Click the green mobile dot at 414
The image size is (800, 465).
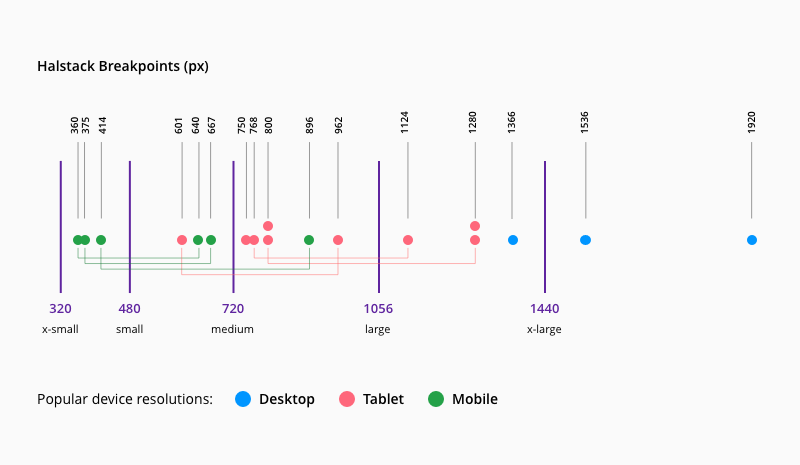click(x=101, y=240)
